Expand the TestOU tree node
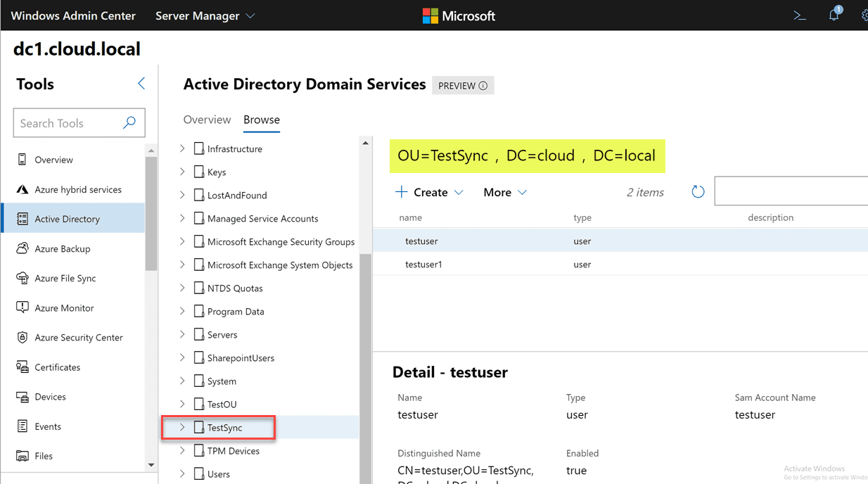Image resolution: width=868 pixels, height=484 pixels. (x=182, y=404)
